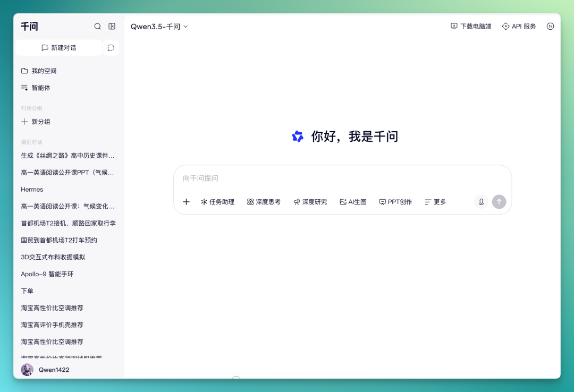This screenshot has height=392, width=574.
Task: Open the search icon in sidebar
Action: click(97, 27)
